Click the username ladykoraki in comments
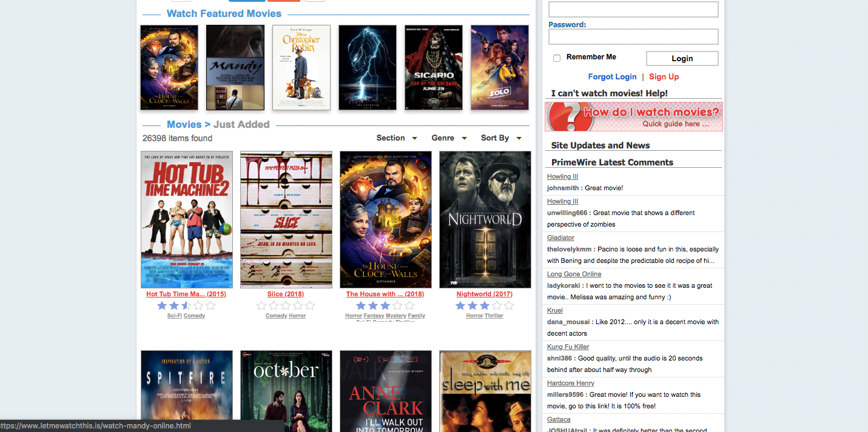Screen dimensions: 868x432 point(564,285)
